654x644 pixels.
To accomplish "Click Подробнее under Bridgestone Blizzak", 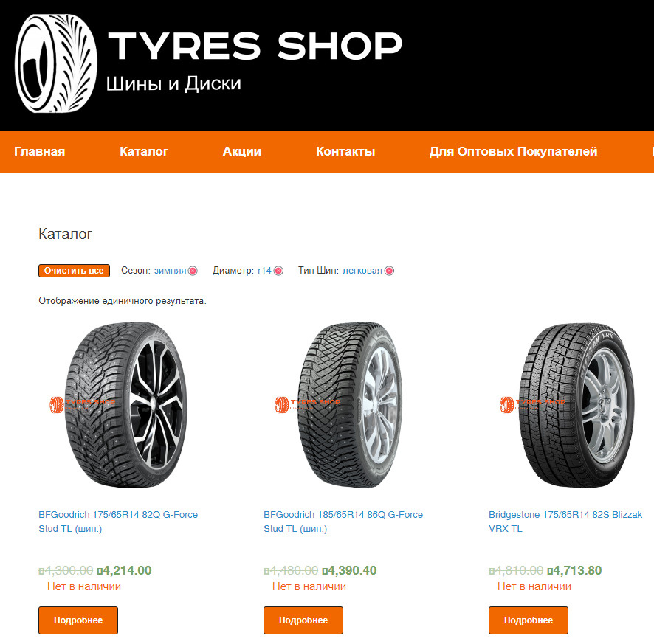I will click(x=529, y=620).
